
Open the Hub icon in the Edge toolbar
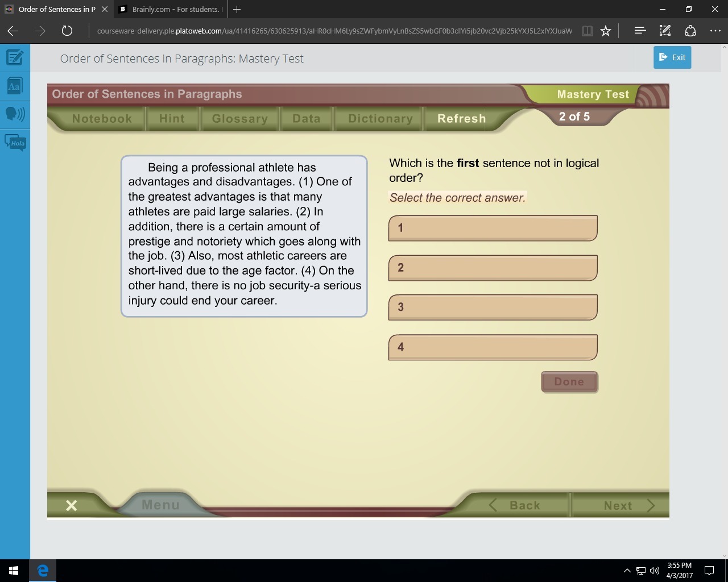(640, 31)
